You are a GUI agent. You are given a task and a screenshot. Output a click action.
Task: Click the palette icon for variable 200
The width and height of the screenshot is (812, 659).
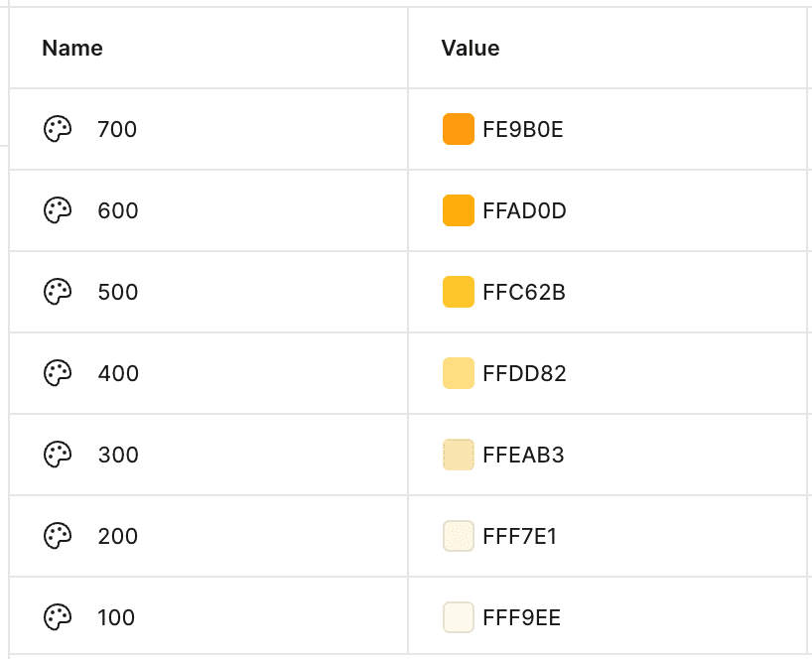click(x=58, y=535)
